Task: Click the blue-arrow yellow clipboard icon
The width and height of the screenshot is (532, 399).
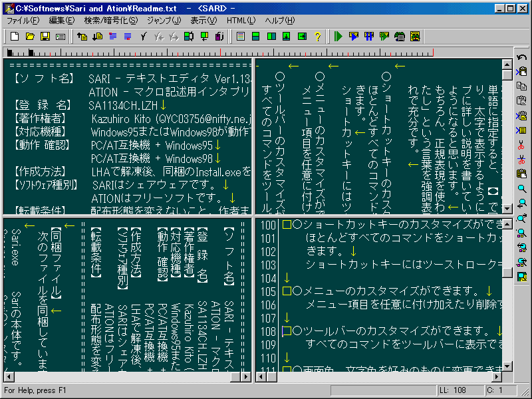Action: (522, 115)
